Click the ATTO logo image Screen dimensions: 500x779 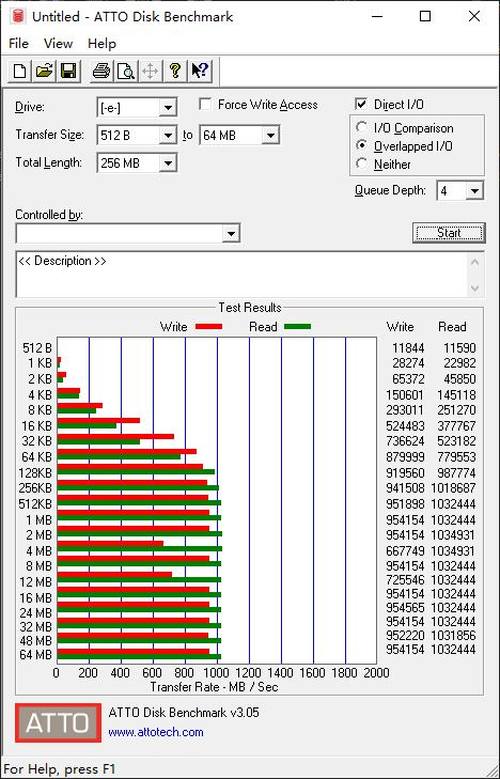(x=58, y=723)
